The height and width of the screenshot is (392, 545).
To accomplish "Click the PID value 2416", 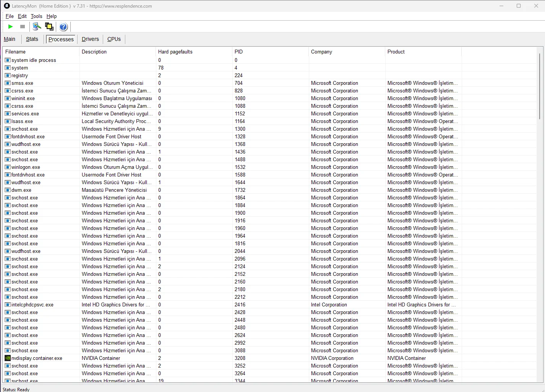I will click(x=240, y=305).
